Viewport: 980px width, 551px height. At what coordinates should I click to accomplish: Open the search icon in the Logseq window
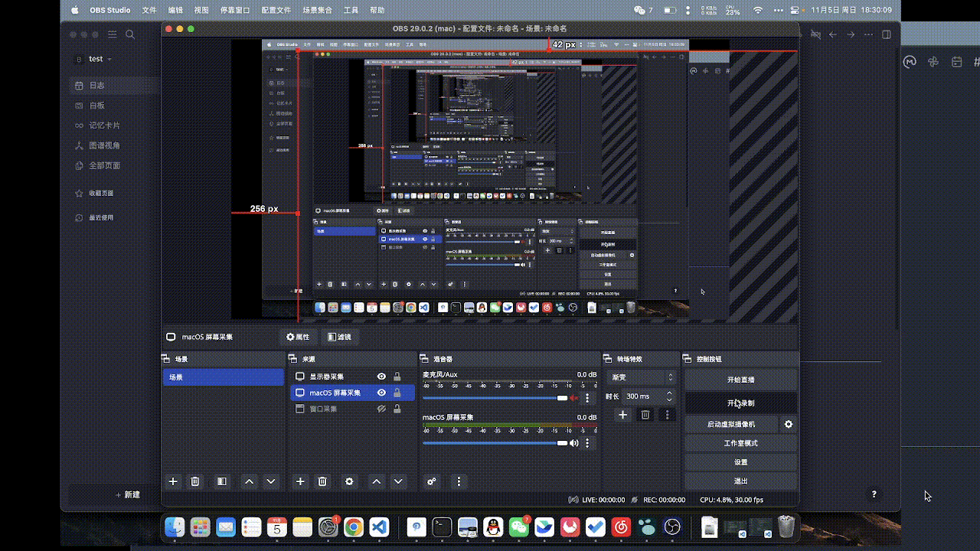tap(130, 34)
